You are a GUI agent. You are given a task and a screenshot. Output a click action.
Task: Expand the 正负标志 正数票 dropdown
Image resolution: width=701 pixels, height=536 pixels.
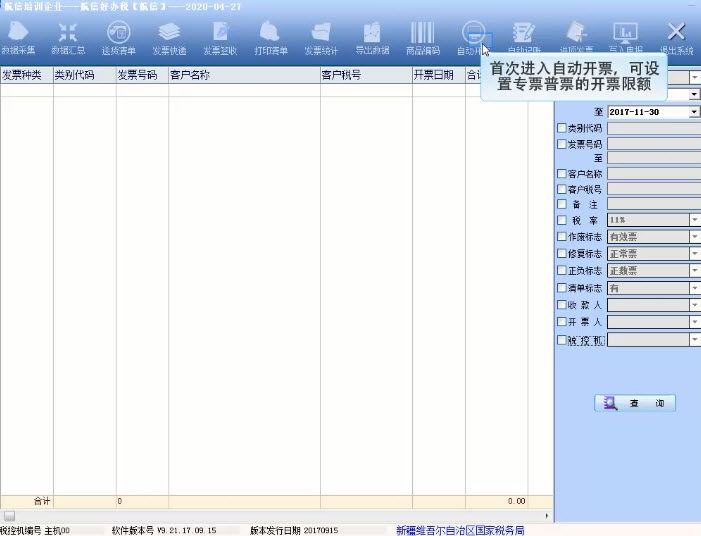click(694, 270)
